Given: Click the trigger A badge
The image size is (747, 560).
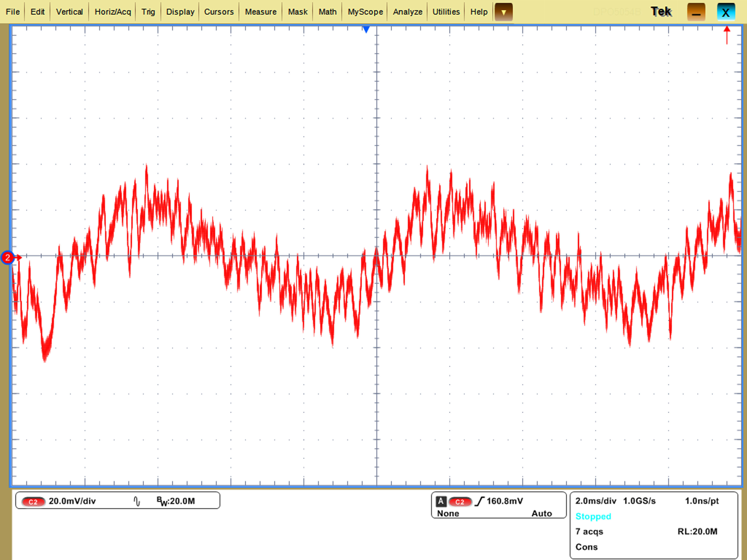Looking at the screenshot, I should click(441, 501).
